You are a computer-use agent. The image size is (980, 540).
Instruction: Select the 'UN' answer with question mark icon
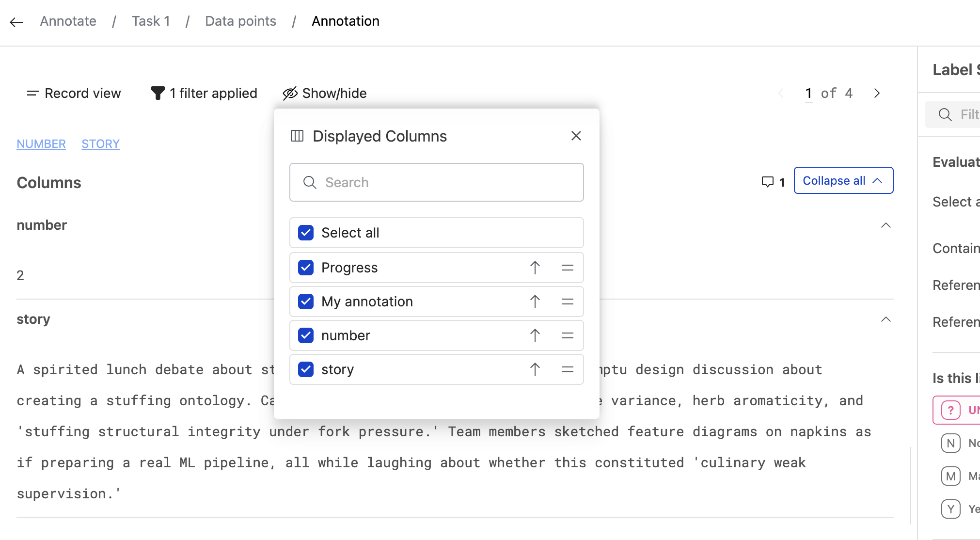(x=951, y=410)
